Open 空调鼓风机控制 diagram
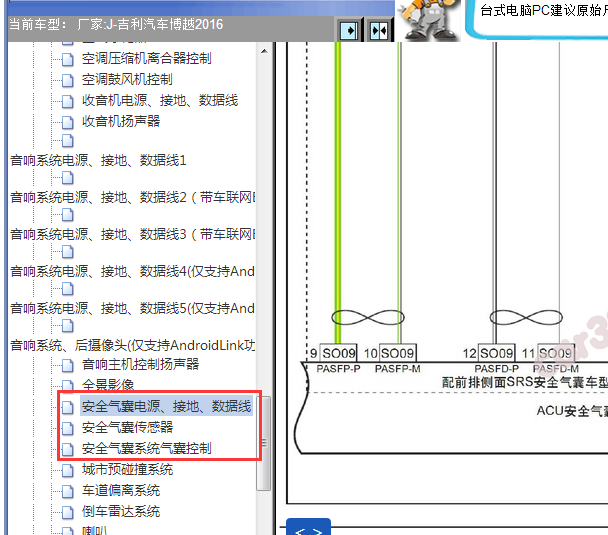The width and height of the screenshot is (608, 535). [127, 79]
